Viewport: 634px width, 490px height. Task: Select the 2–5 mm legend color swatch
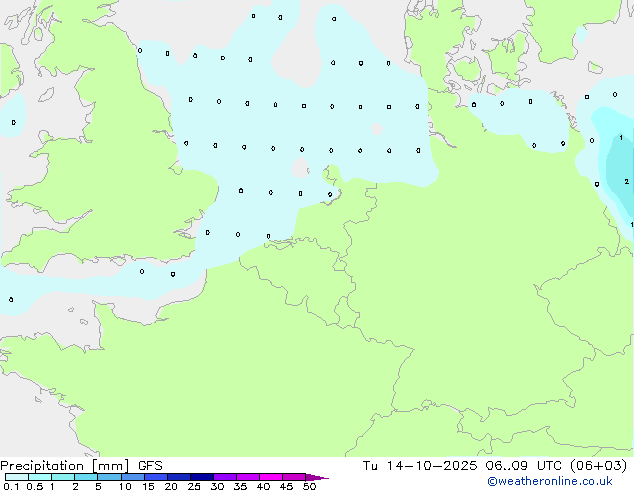click(86, 477)
